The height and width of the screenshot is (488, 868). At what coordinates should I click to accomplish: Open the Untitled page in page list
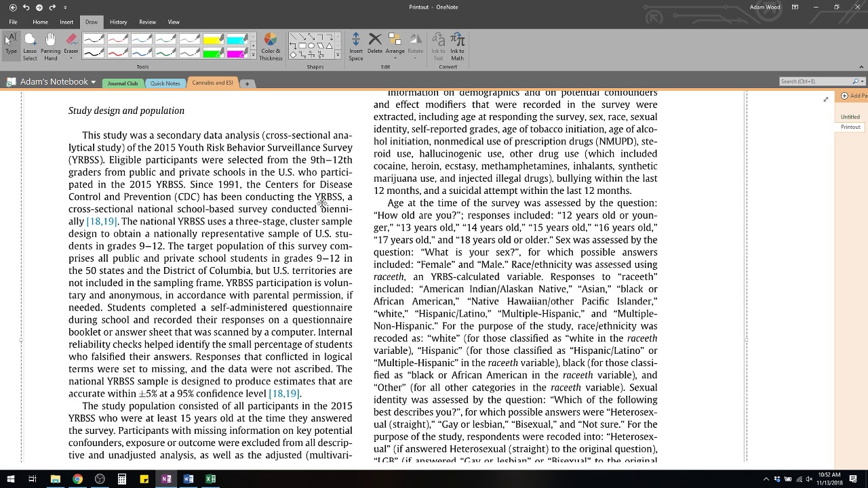[850, 117]
